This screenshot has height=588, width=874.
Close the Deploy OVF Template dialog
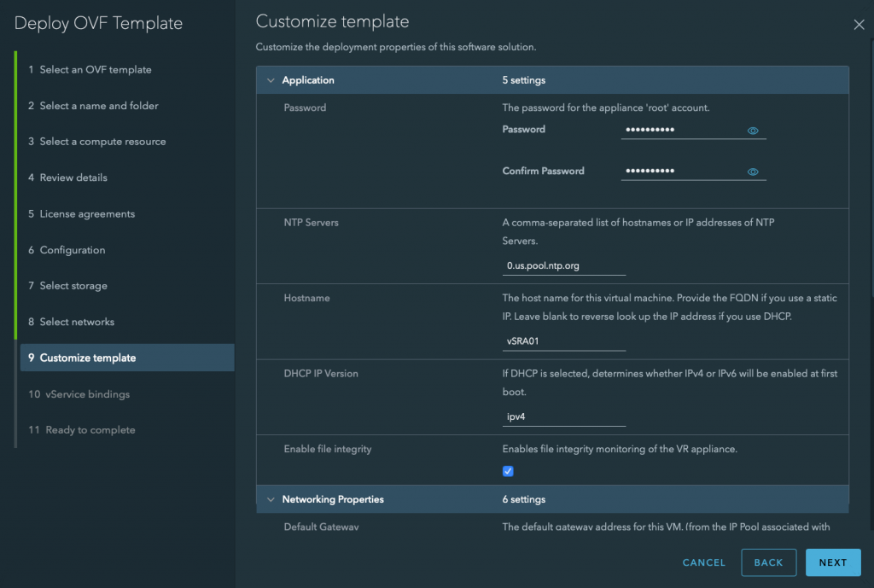click(x=859, y=25)
